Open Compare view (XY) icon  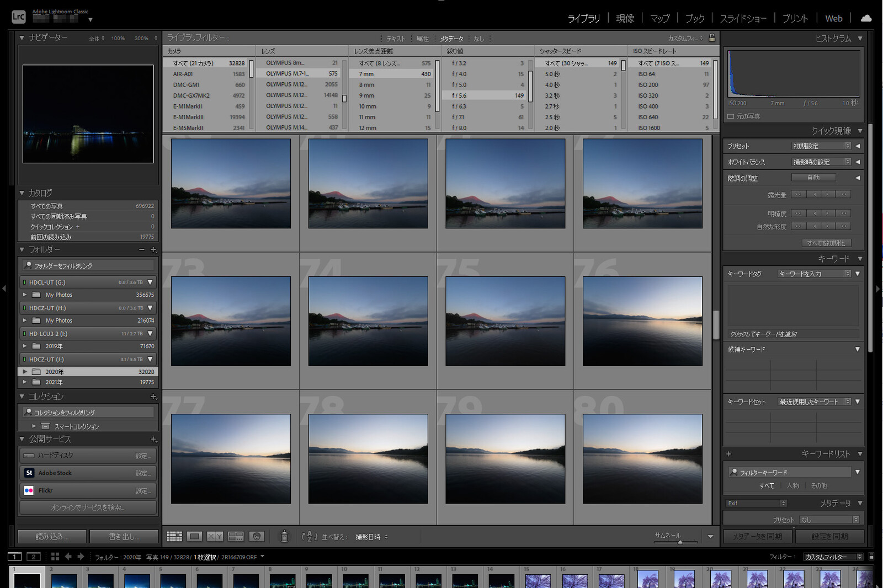215,536
